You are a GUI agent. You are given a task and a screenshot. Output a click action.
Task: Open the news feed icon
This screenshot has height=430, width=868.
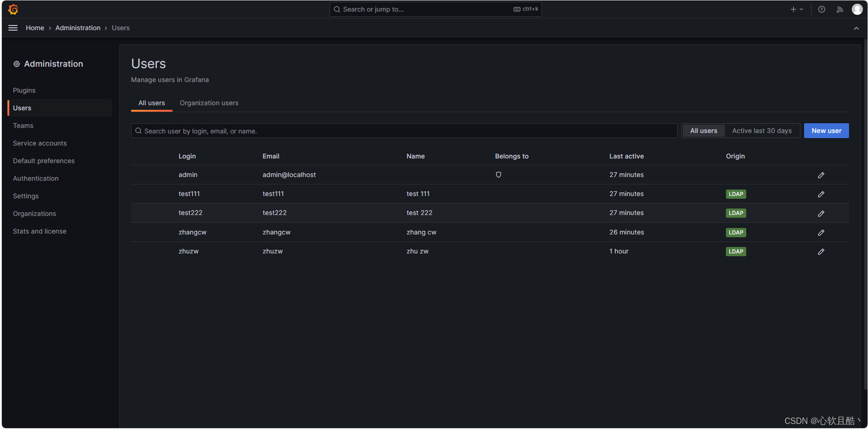tap(840, 9)
